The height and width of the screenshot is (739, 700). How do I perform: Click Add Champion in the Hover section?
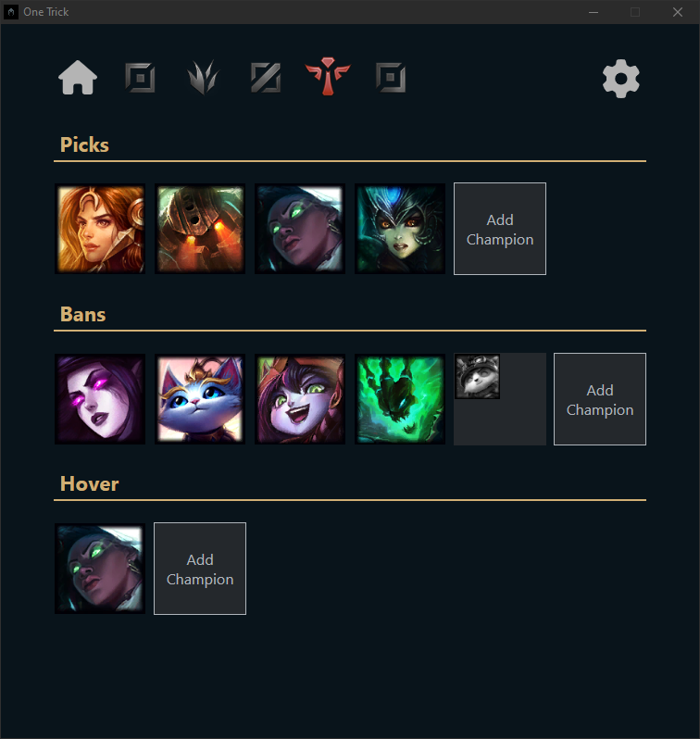pos(200,569)
